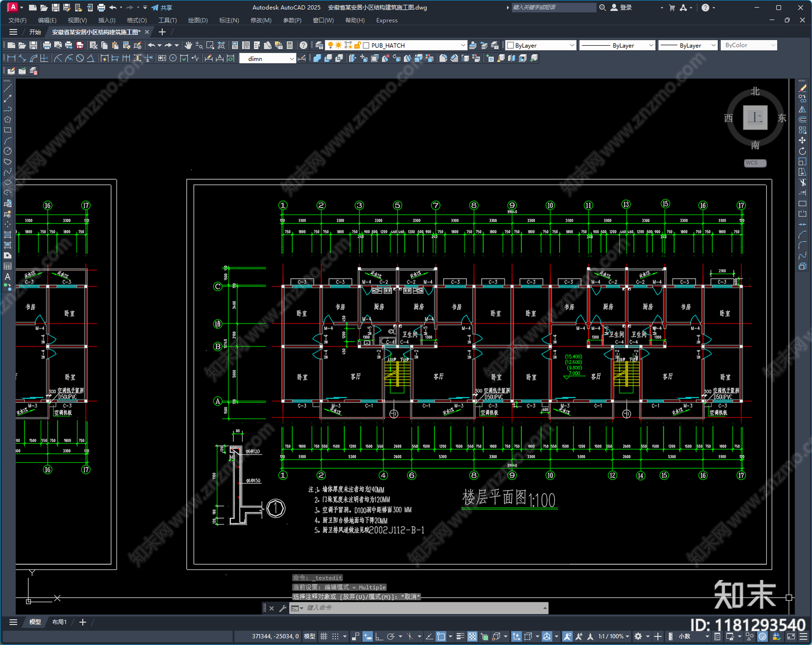Click the Diameter dimension tool

tap(80, 58)
